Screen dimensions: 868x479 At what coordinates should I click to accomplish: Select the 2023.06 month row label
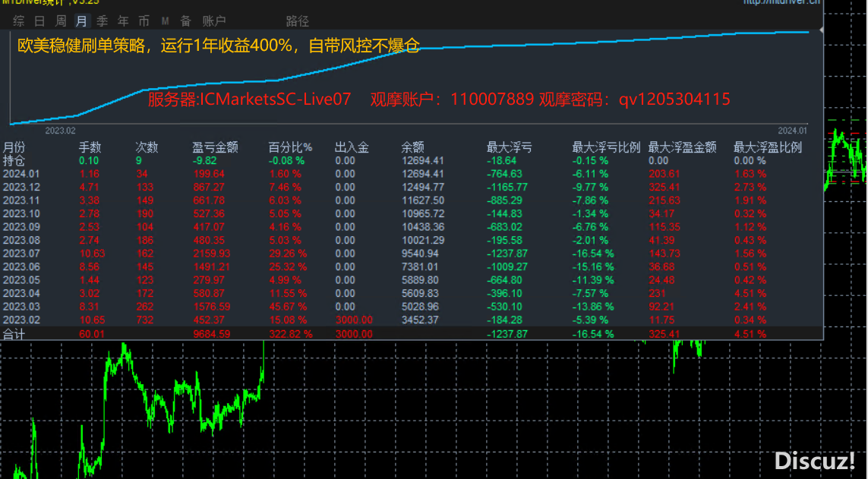pyautogui.click(x=21, y=266)
